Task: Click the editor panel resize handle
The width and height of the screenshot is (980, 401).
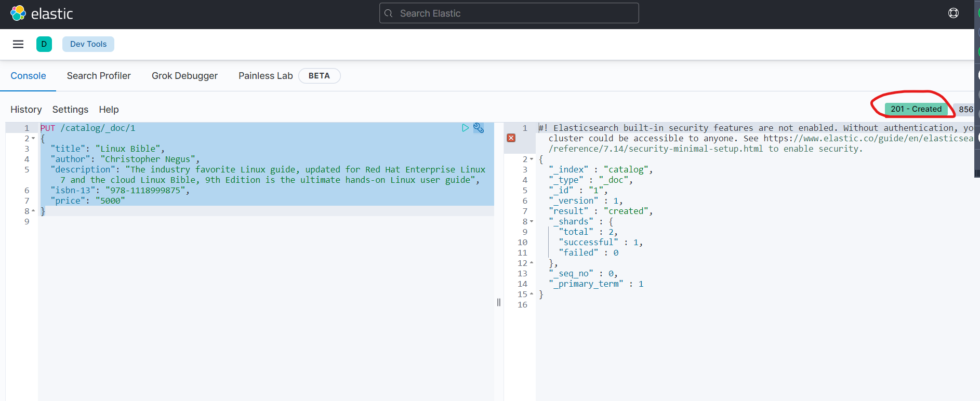Action: 499,302
